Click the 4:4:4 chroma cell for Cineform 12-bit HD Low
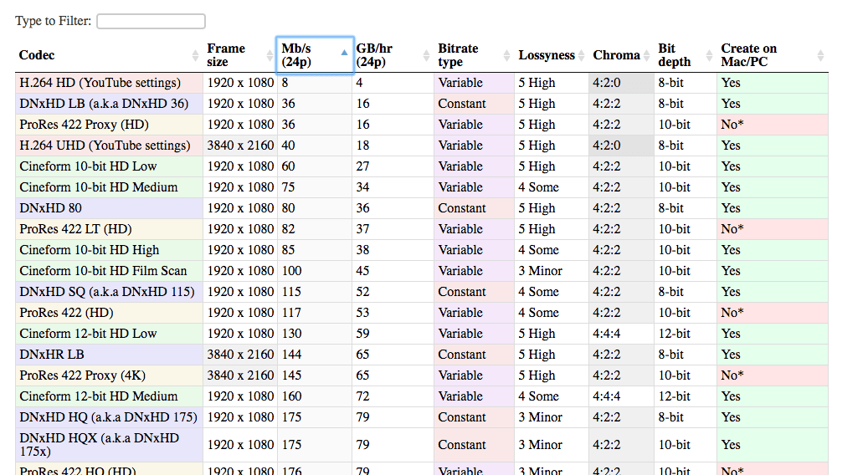The image size is (868, 475). [x=607, y=334]
